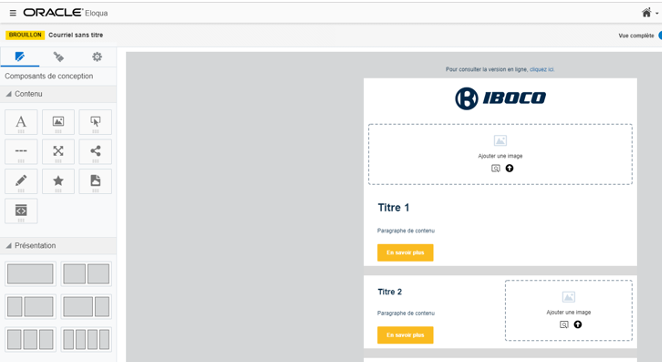Screen dimensions: 662x362
Task: Click the home icon in top bar
Action: point(646,13)
